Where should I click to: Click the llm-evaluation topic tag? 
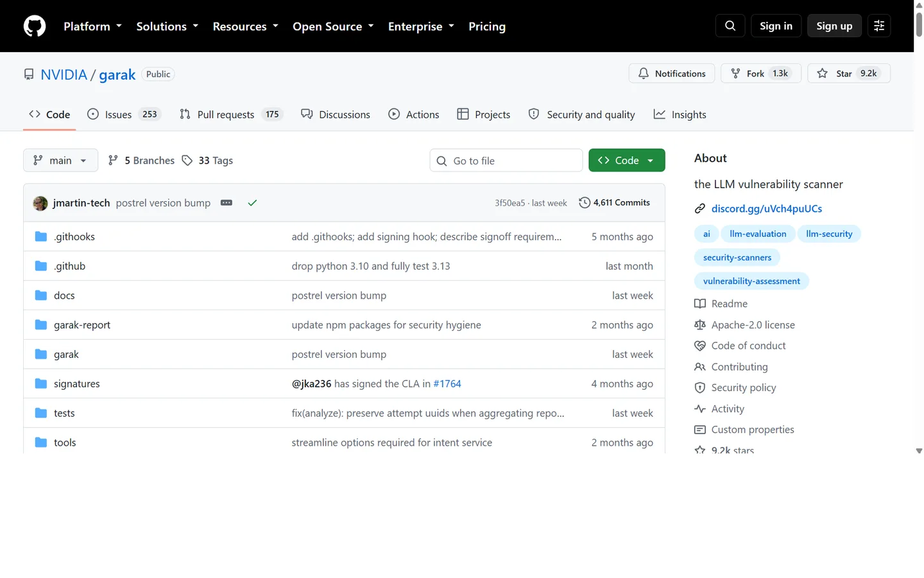(x=758, y=234)
